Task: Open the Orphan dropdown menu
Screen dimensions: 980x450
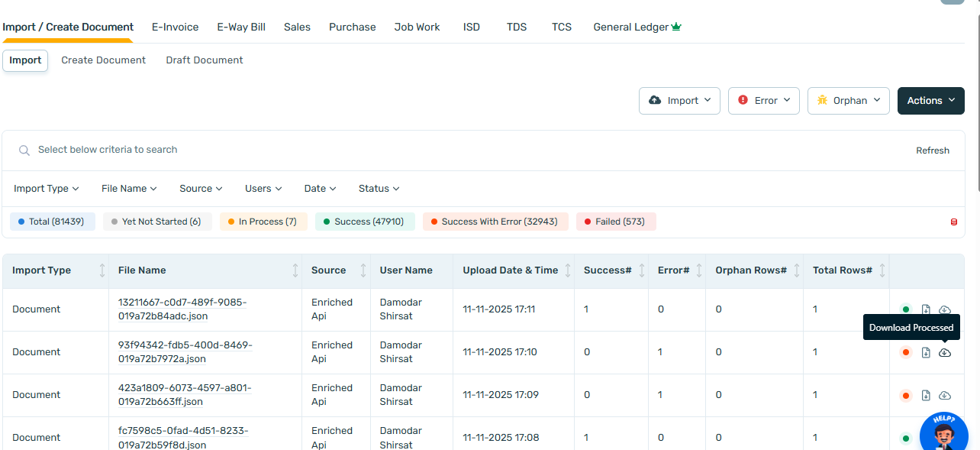Action: pyautogui.click(x=848, y=101)
